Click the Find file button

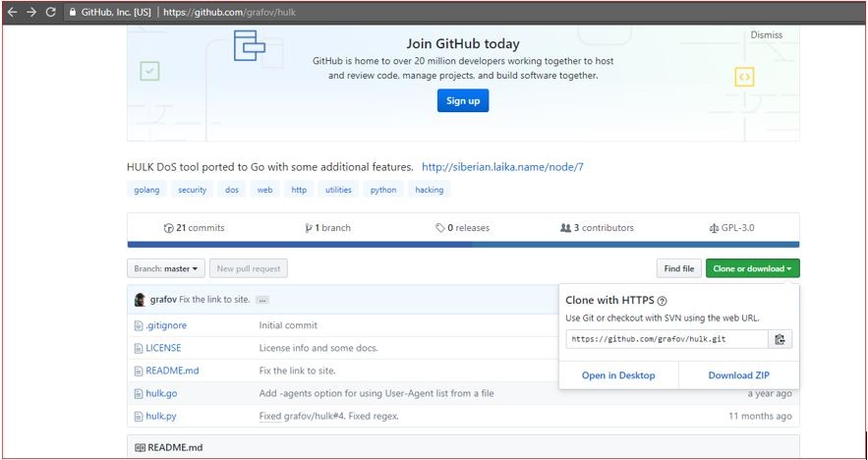679,268
